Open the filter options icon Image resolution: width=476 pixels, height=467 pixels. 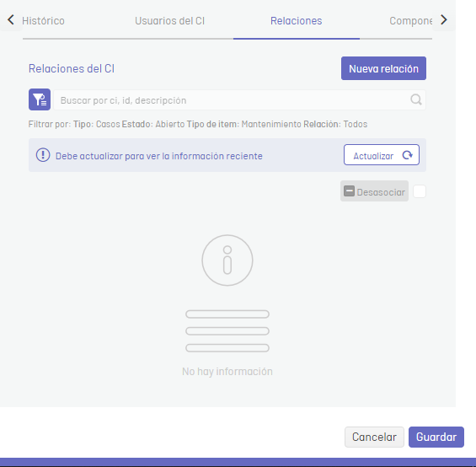click(40, 99)
